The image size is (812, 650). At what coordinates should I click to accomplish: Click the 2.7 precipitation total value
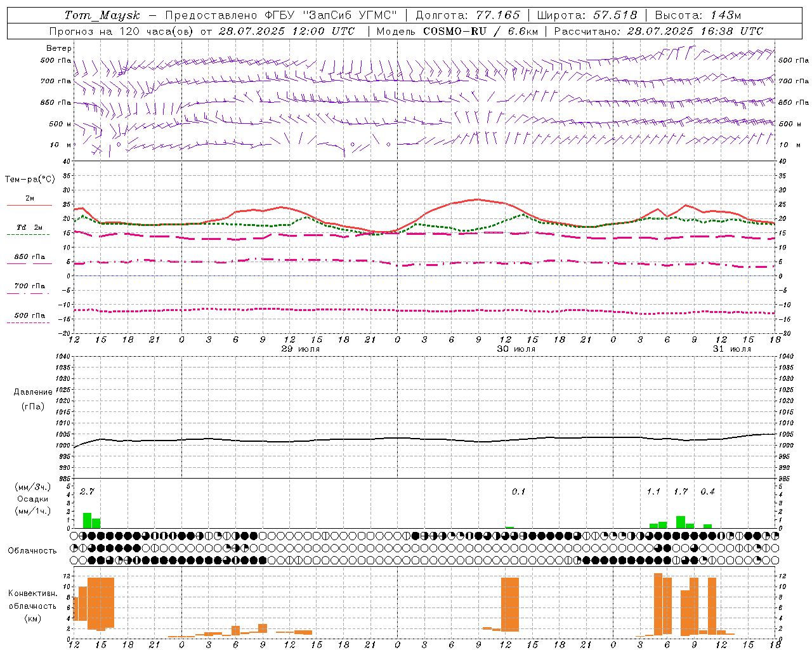pos(87,492)
